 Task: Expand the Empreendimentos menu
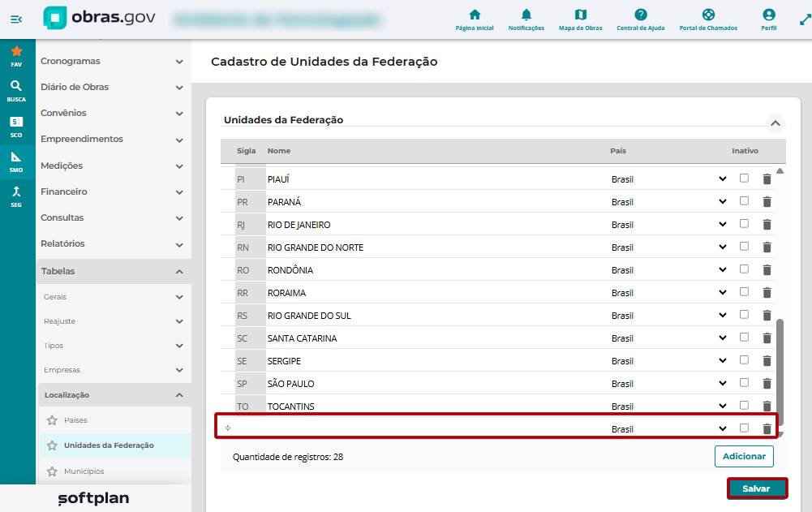pos(179,140)
